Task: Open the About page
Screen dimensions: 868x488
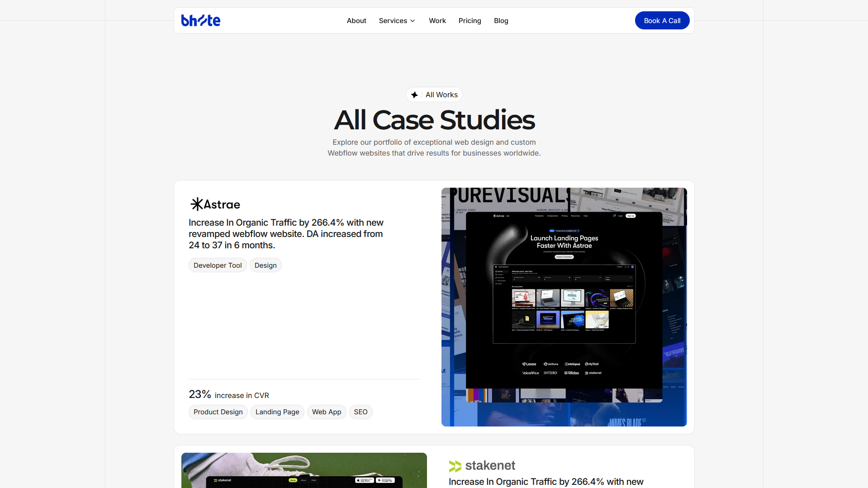Action: (x=356, y=21)
